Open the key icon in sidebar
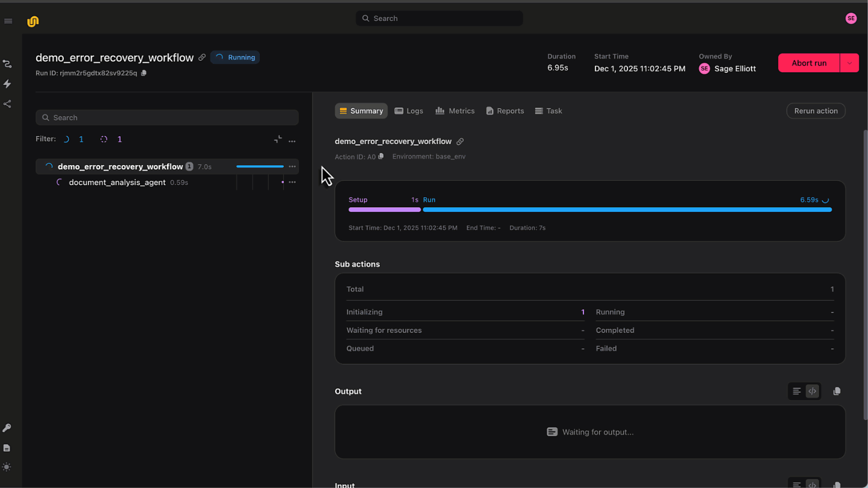 click(x=7, y=428)
